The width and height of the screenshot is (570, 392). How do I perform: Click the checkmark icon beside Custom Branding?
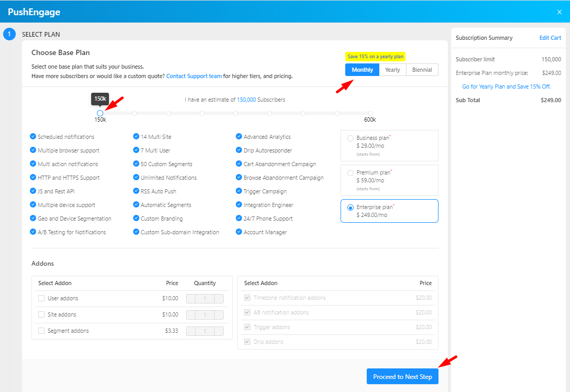click(136, 218)
